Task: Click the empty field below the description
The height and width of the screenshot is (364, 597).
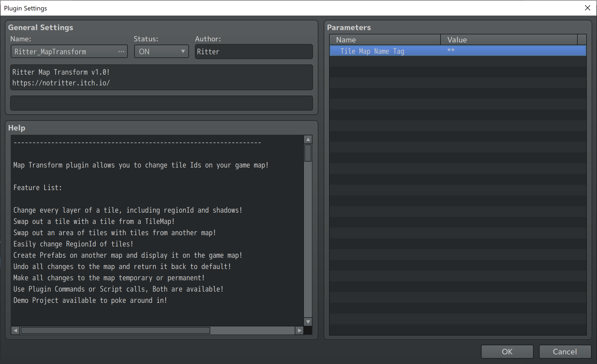Action: click(x=162, y=103)
